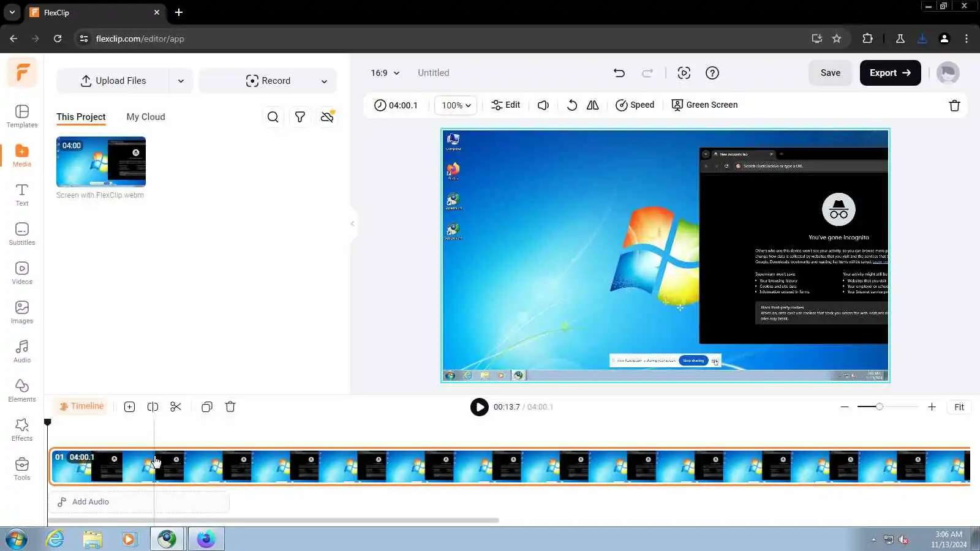Open the Edit clip options
The width and height of the screenshot is (980, 551).
click(506, 105)
